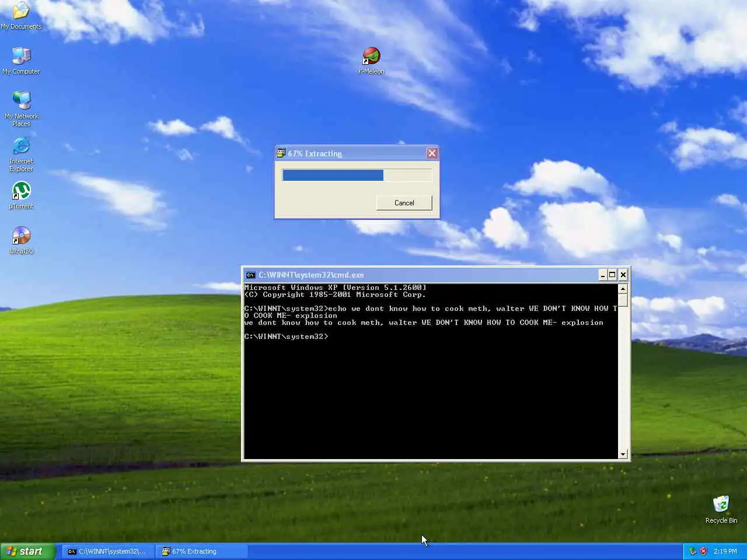
Task: Click the Extracting dialog title bar icon
Action: pos(281,153)
